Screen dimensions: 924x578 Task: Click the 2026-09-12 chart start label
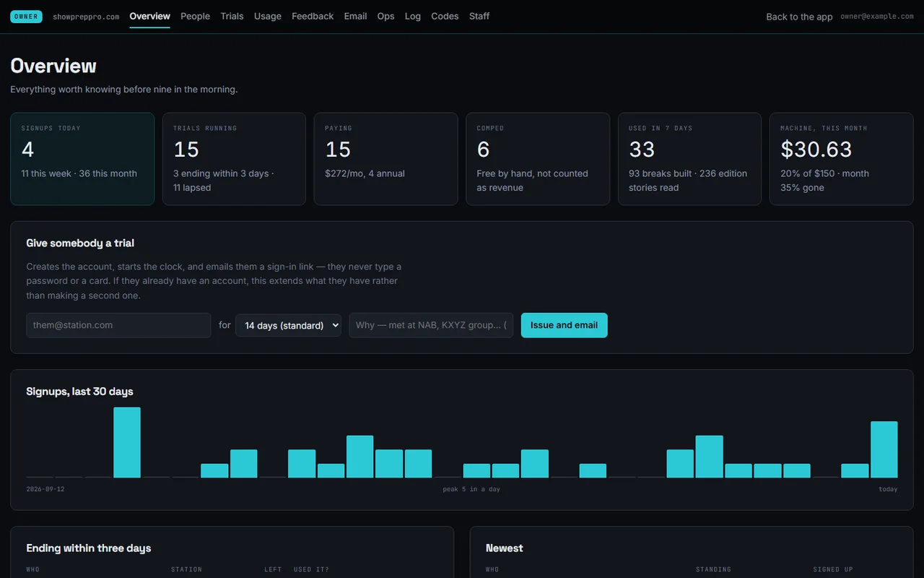pyautogui.click(x=45, y=489)
